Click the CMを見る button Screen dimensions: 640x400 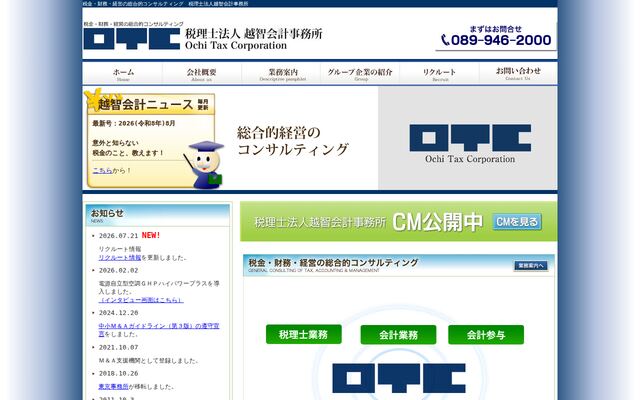pos(517,222)
